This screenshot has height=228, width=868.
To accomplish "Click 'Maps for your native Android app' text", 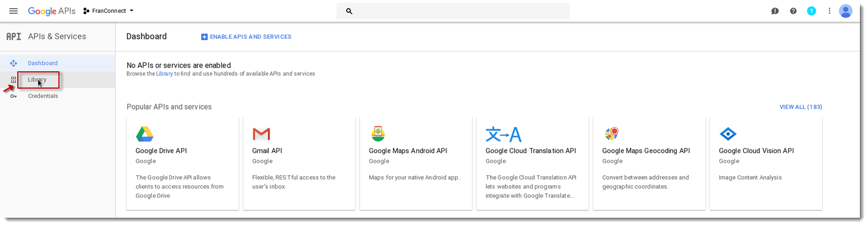I will click(414, 178).
